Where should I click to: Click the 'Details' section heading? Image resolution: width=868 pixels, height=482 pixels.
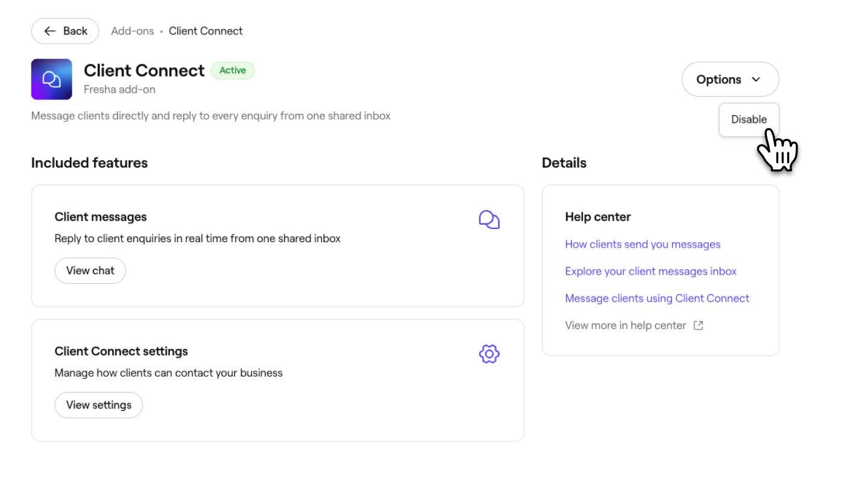564,163
